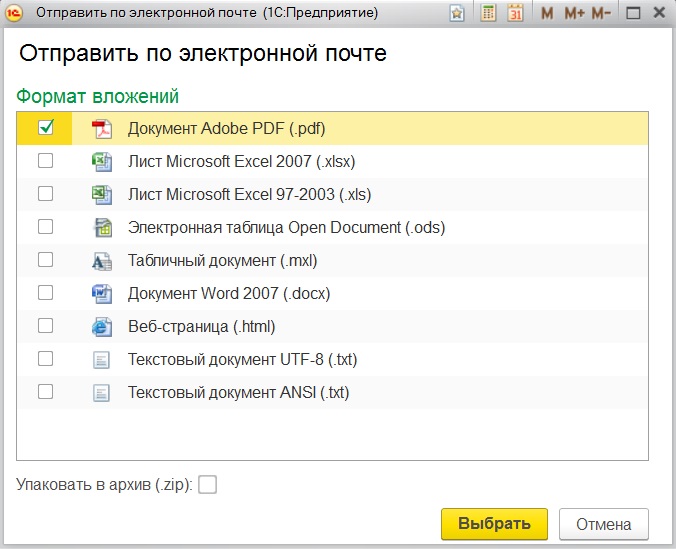Click the UTF-8 text document icon
Image resolution: width=676 pixels, height=549 pixels.
(x=101, y=359)
